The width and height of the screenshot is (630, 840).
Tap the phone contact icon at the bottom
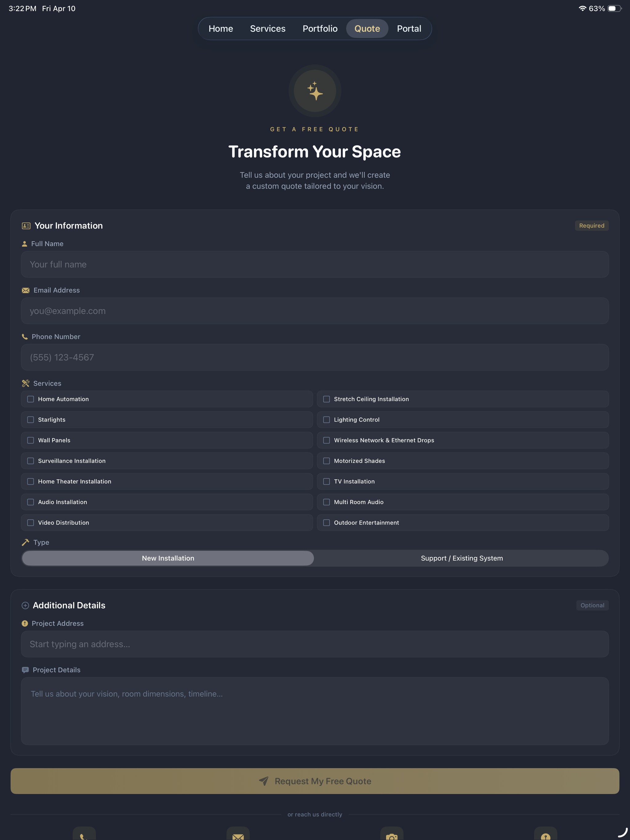(84, 833)
